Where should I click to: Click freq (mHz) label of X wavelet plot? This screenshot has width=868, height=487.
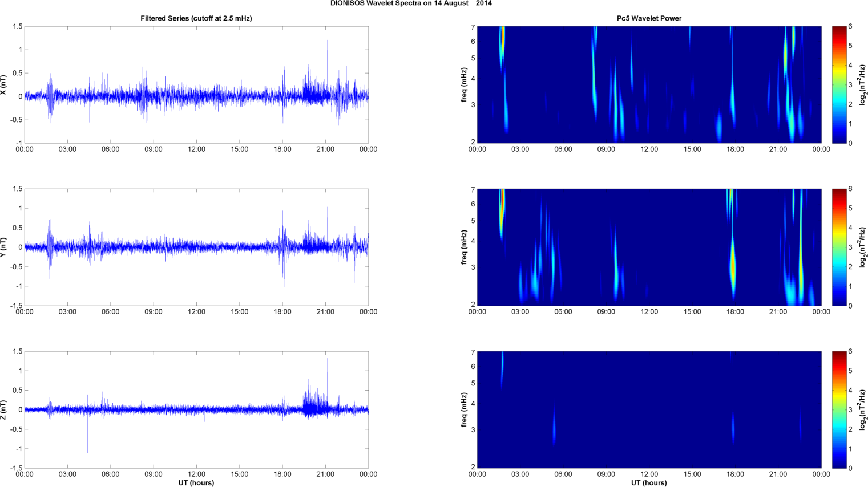465,84
